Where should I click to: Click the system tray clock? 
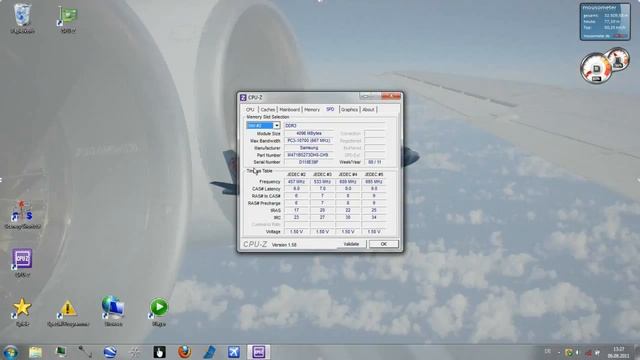[x=619, y=352]
